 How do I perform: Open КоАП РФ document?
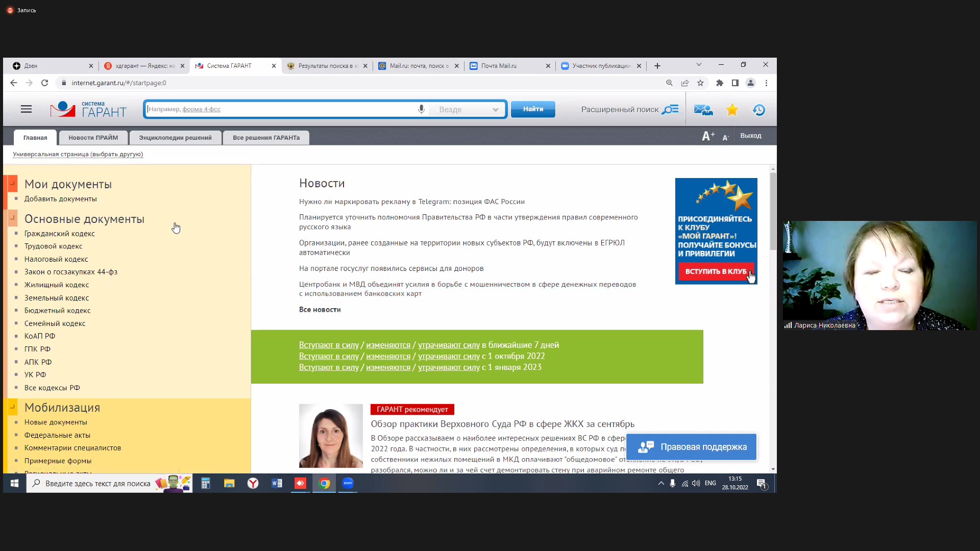40,336
